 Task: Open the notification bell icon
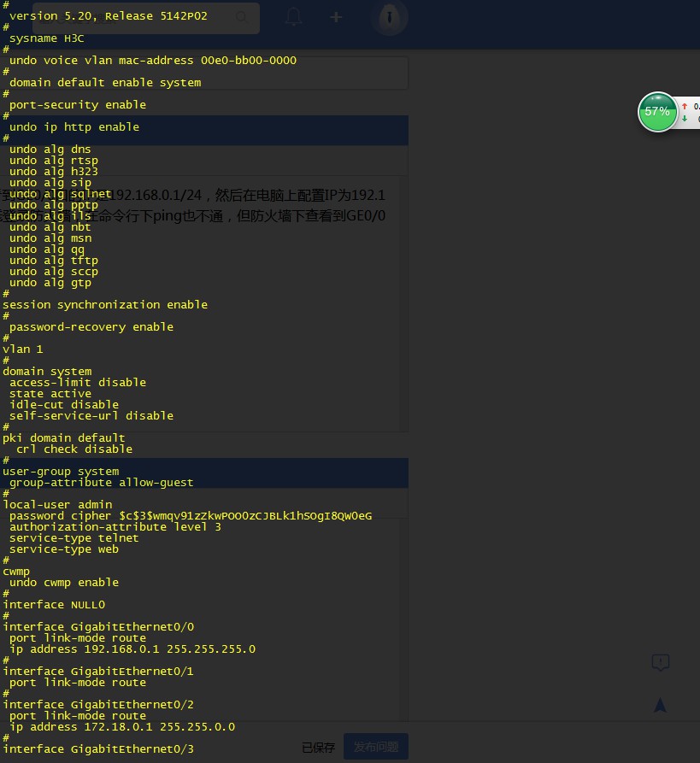(293, 17)
